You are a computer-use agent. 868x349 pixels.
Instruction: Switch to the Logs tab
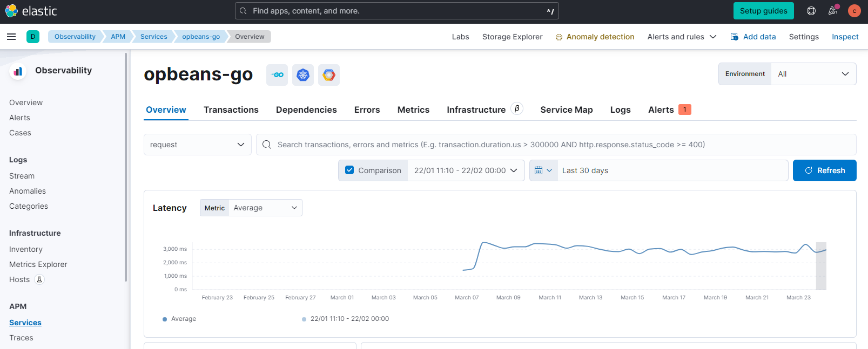pyautogui.click(x=621, y=110)
